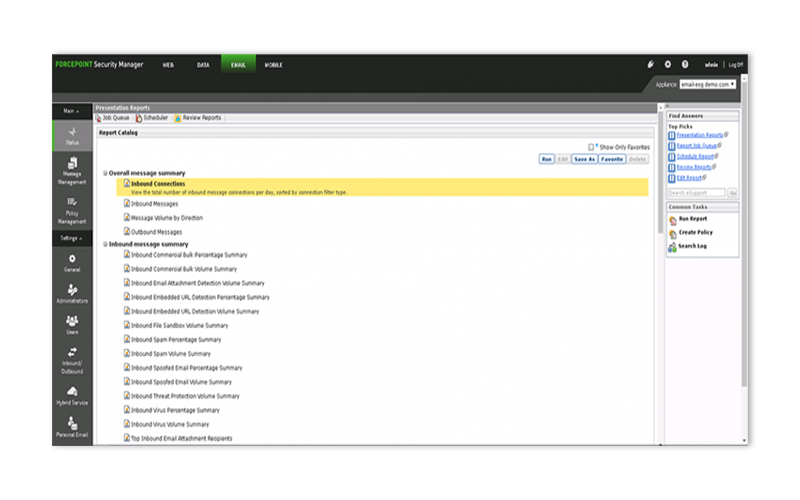
Task: Click the Favorite button
Action: point(612,159)
